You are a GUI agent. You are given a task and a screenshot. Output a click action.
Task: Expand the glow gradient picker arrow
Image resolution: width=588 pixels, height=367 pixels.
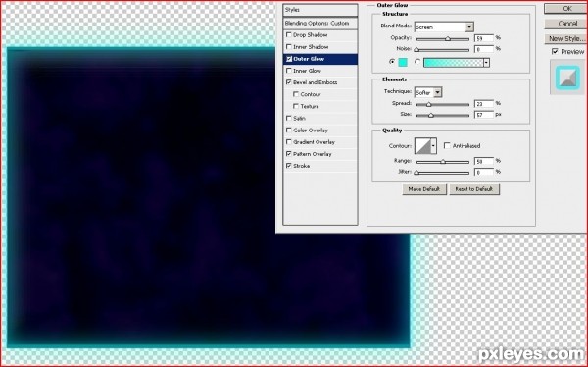coord(486,63)
